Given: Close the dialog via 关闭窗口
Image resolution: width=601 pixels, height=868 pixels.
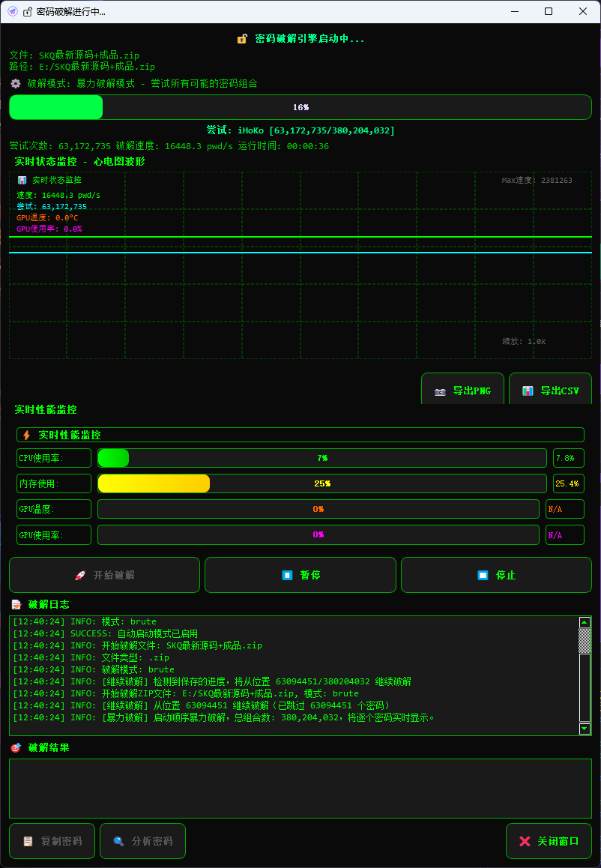Looking at the screenshot, I should 549,841.
